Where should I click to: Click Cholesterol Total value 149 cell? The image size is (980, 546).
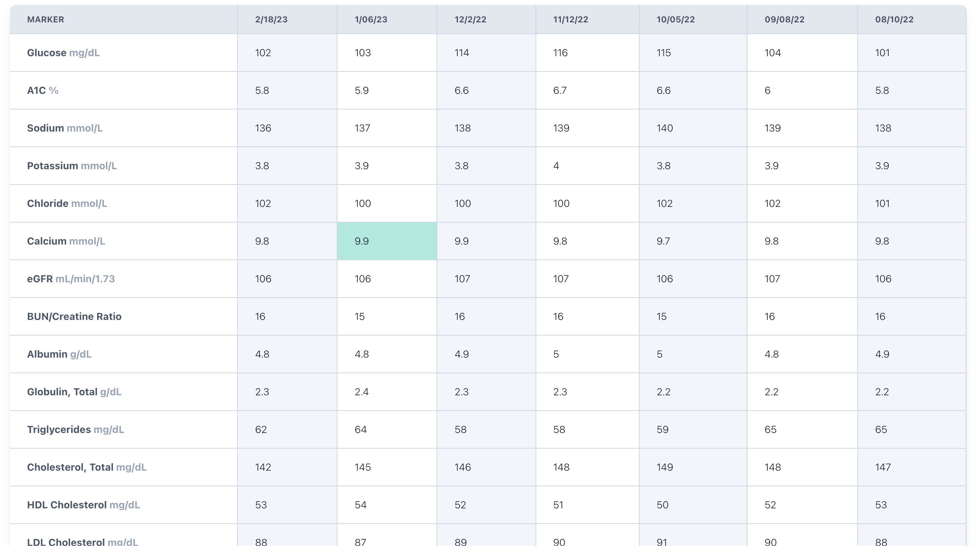click(664, 467)
